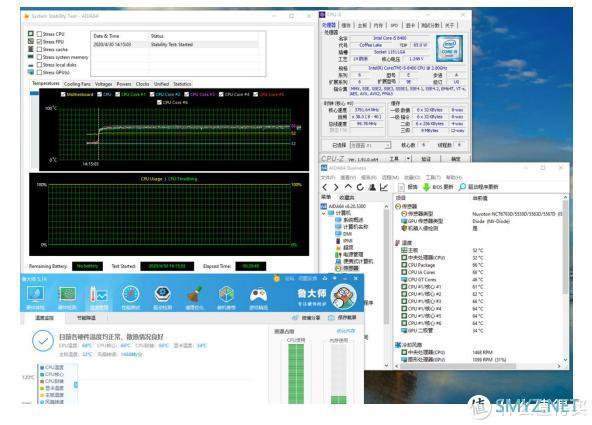Click the optimize memory link
The height and width of the screenshot is (425, 592).
coord(346,331)
